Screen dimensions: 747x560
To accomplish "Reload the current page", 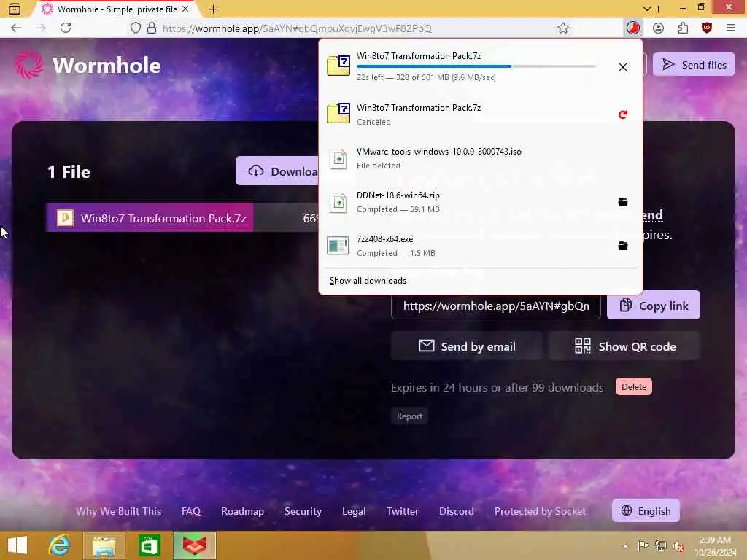I will click(x=66, y=28).
